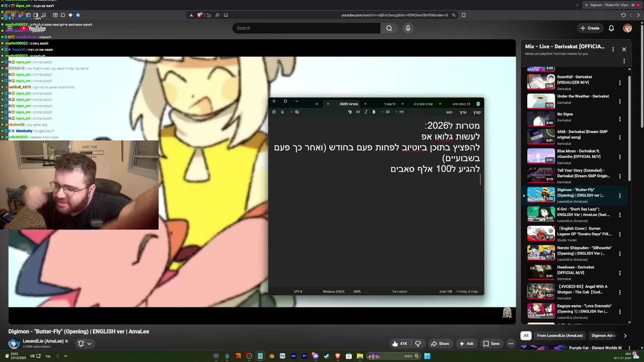The height and width of the screenshot is (362, 644).
Task: Open LeeandLie (AmaLee) channel avatar
Action: click(x=14, y=343)
